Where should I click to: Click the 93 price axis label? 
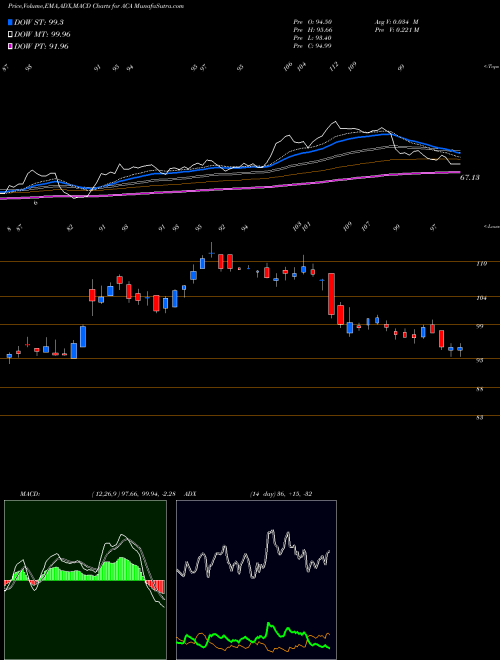(481, 361)
